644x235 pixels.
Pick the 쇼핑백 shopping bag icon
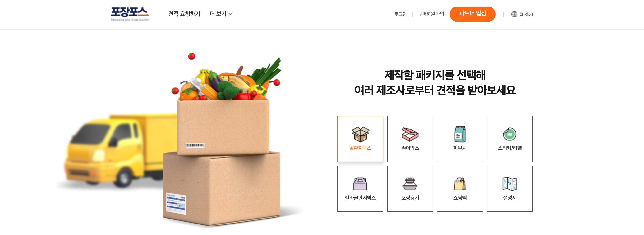tap(460, 184)
